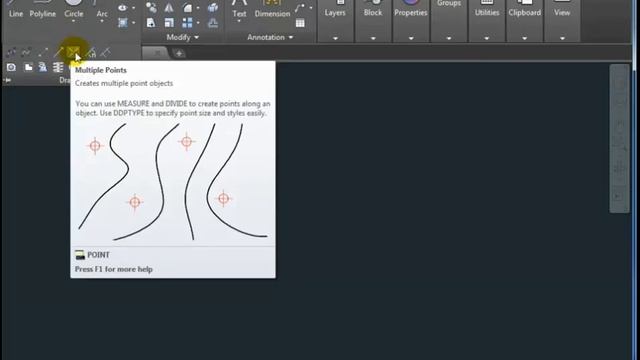This screenshot has width=640, height=360.
Task: Select the Dimension tool
Action: (272, 9)
